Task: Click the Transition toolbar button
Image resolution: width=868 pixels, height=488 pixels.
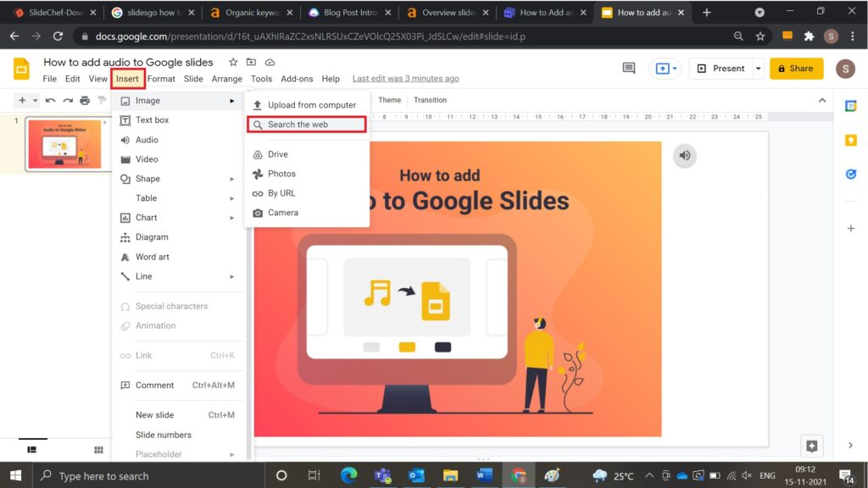Action: 430,100
